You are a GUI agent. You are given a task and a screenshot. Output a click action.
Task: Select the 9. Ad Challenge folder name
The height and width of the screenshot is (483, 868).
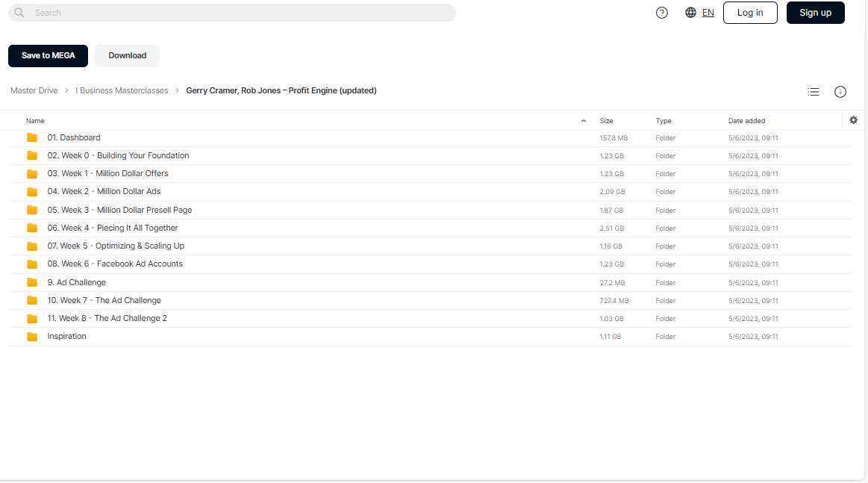(x=76, y=282)
